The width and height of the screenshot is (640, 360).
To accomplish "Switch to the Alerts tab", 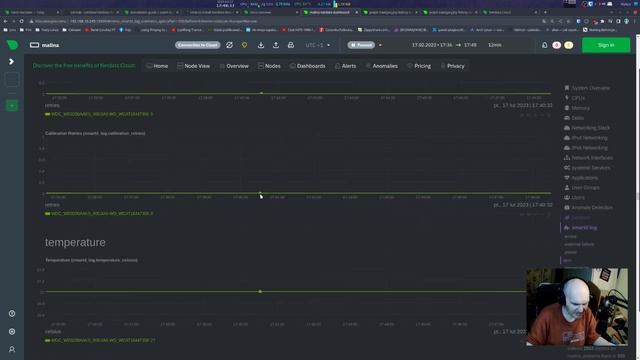I will tap(345, 66).
